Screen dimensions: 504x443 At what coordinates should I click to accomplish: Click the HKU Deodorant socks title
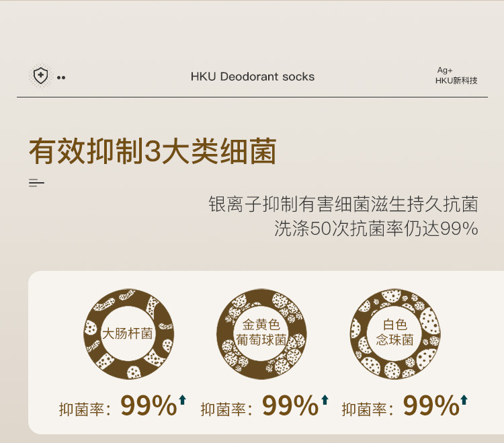coord(253,77)
